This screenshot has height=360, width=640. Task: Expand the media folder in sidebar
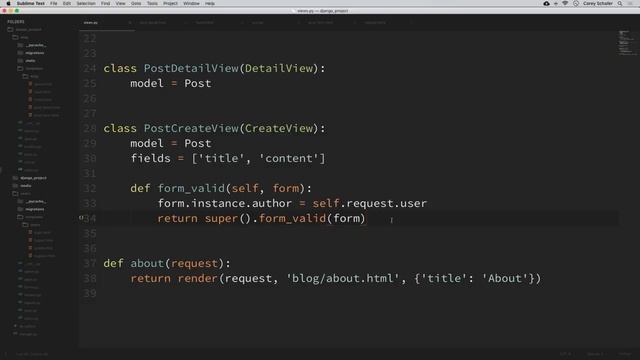click(x=26, y=186)
